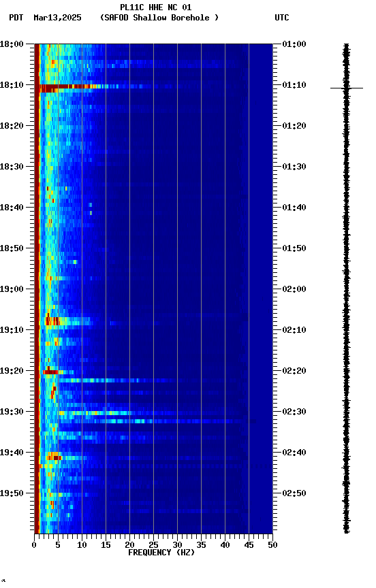Select the 02:30 UTC time label
376x588 pixels.
point(294,412)
